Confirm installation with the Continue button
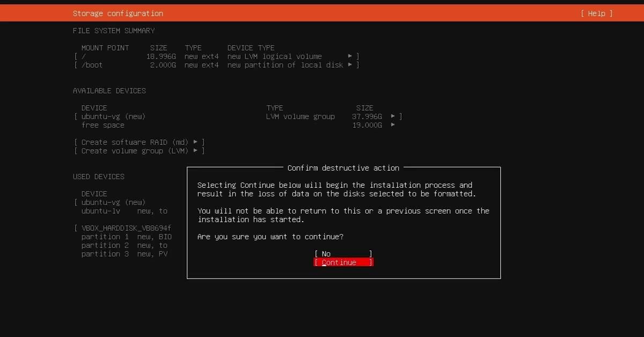644x337 pixels. pyautogui.click(x=343, y=262)
